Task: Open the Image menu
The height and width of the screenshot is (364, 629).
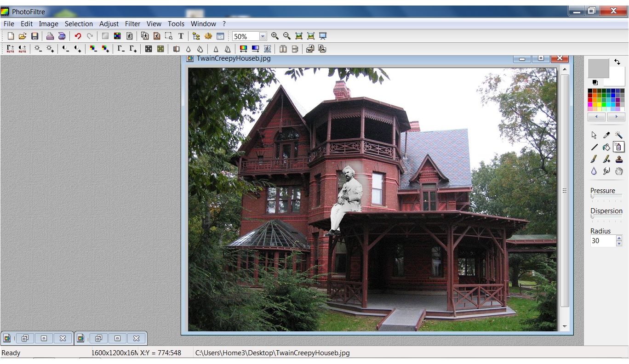Action: (x=49, y=24)
